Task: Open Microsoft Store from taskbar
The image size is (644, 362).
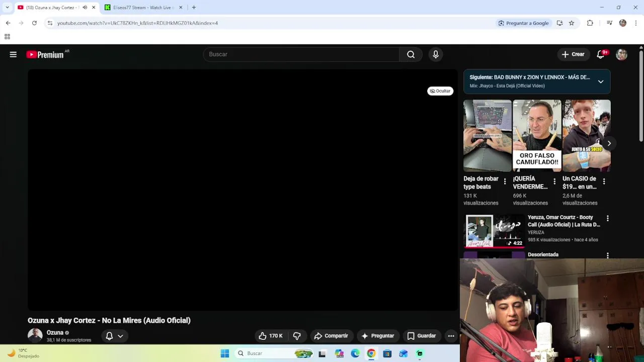Action: [387, 353]
